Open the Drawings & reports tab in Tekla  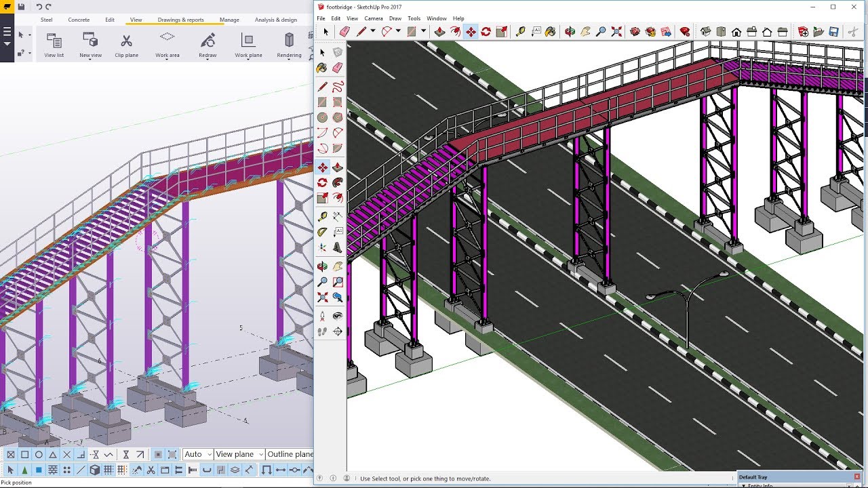[181, 20]
